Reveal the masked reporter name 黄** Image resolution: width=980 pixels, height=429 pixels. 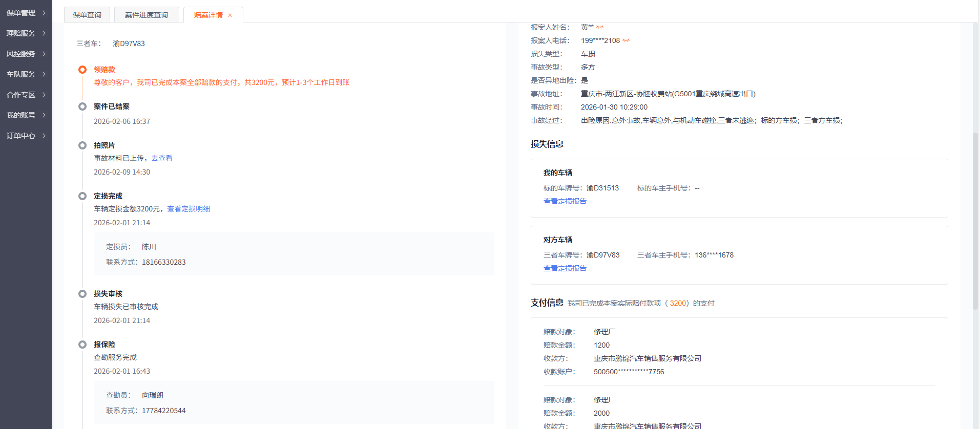pyautogui.click(x=600, y=27)
